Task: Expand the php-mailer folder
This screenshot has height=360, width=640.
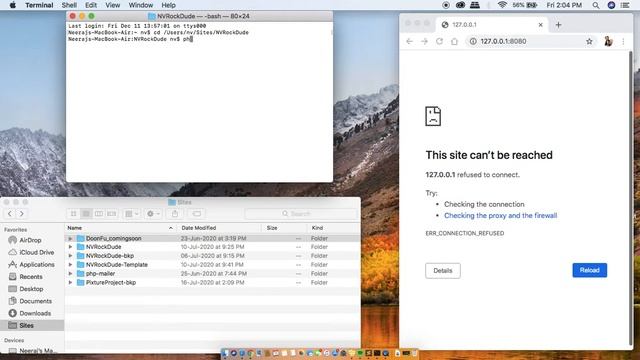Action: click(x=70, y=273)
